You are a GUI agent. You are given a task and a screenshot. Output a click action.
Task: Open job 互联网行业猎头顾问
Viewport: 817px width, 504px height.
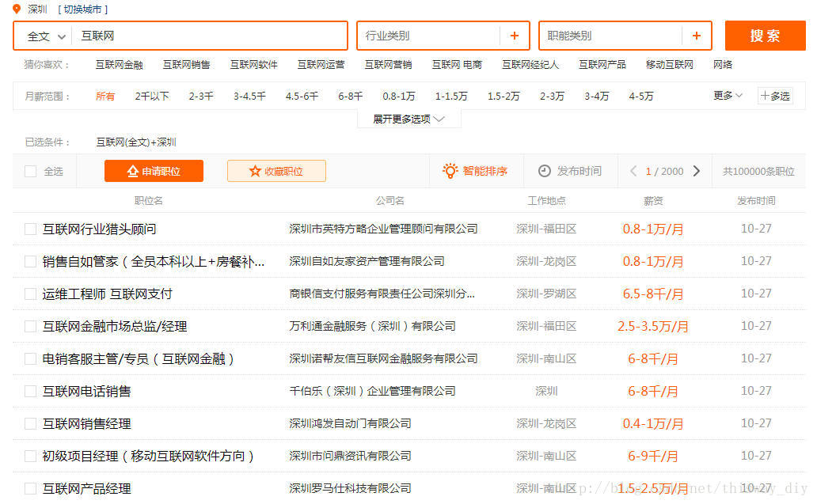tap(100, 229)
